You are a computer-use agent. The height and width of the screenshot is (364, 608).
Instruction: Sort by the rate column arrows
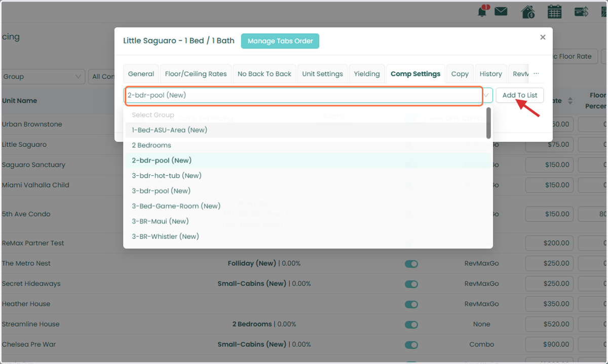click(570, 101)
